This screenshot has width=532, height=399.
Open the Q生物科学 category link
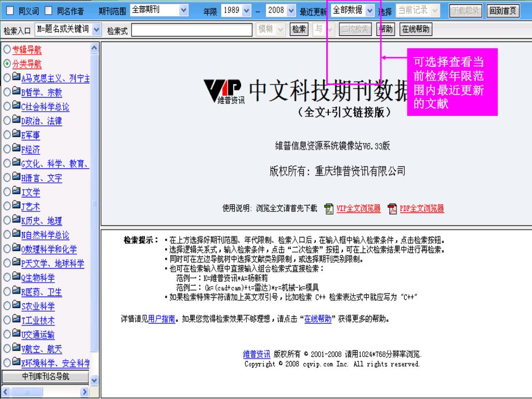point(38,278)
